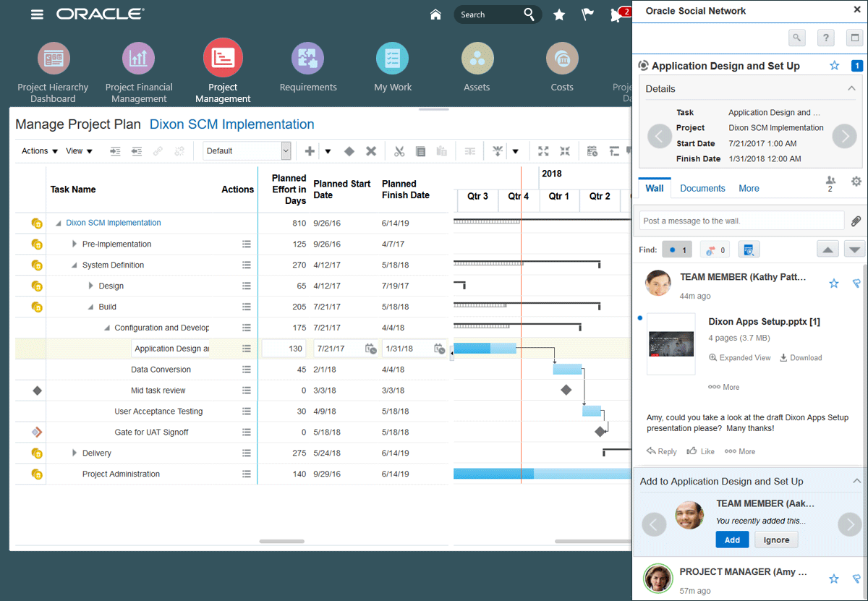
Task: Select the My Work icon
Action: click(392, 58)
